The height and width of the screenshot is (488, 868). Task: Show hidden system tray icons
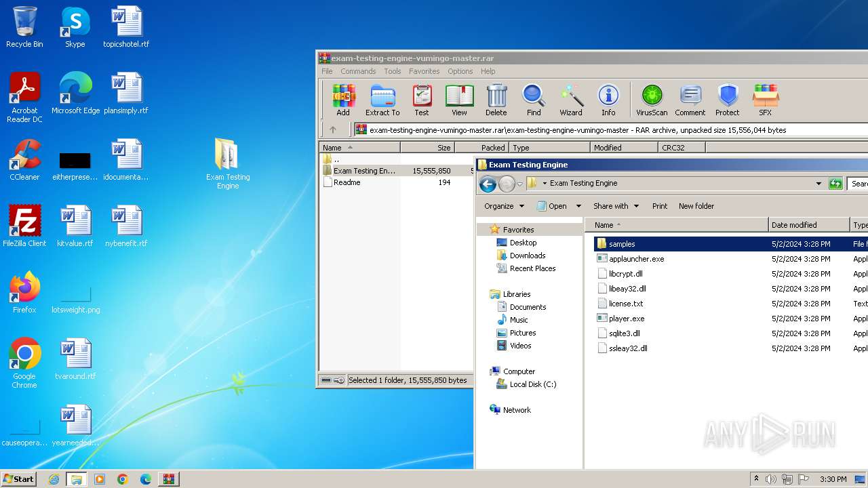[x=756, y=479]
